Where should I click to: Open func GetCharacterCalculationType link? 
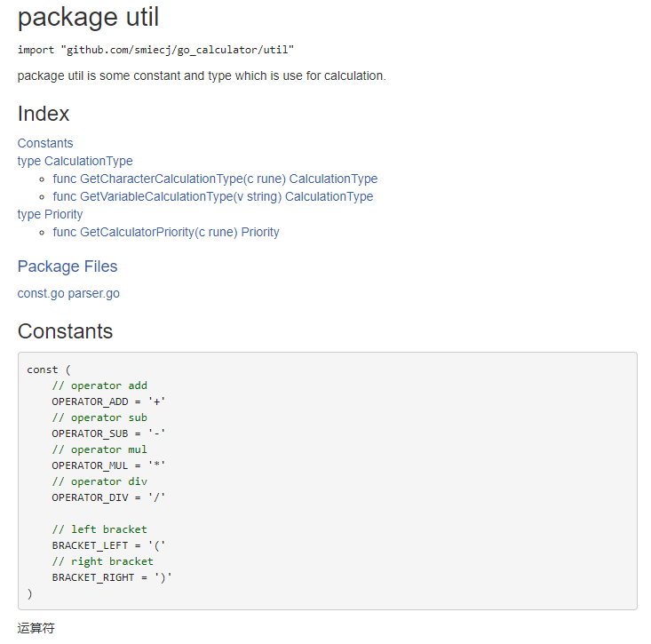click(x=215, y=179)
